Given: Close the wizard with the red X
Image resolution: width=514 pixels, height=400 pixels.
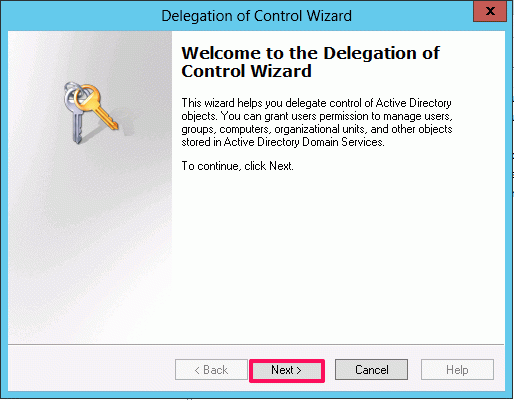Looking at the screenshot, I should point(490,11).
